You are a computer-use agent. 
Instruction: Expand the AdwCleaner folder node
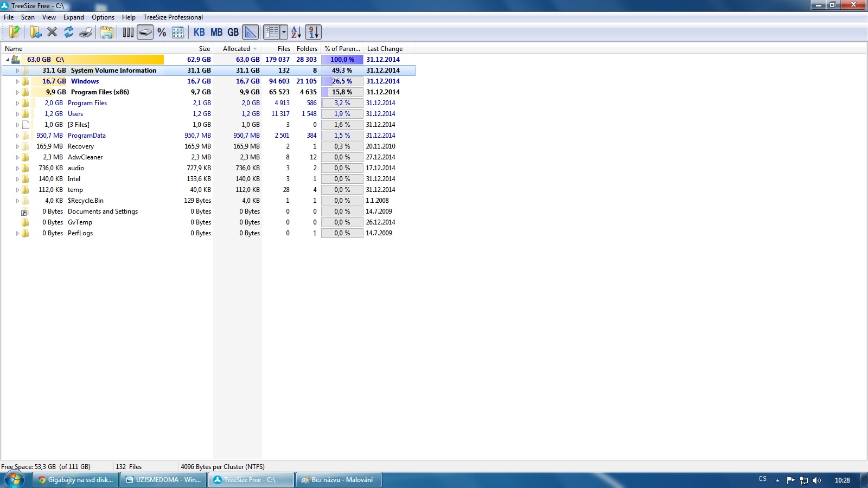[17, 157]
